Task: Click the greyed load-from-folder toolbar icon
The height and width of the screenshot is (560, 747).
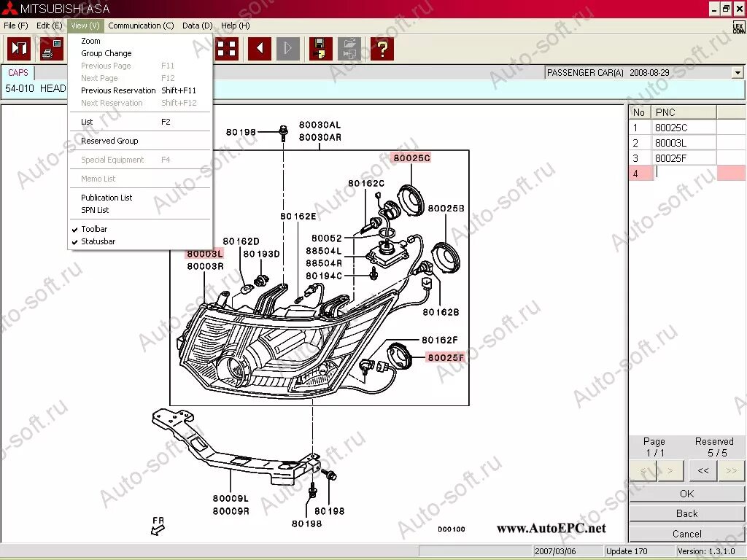Action: [349, 49]
